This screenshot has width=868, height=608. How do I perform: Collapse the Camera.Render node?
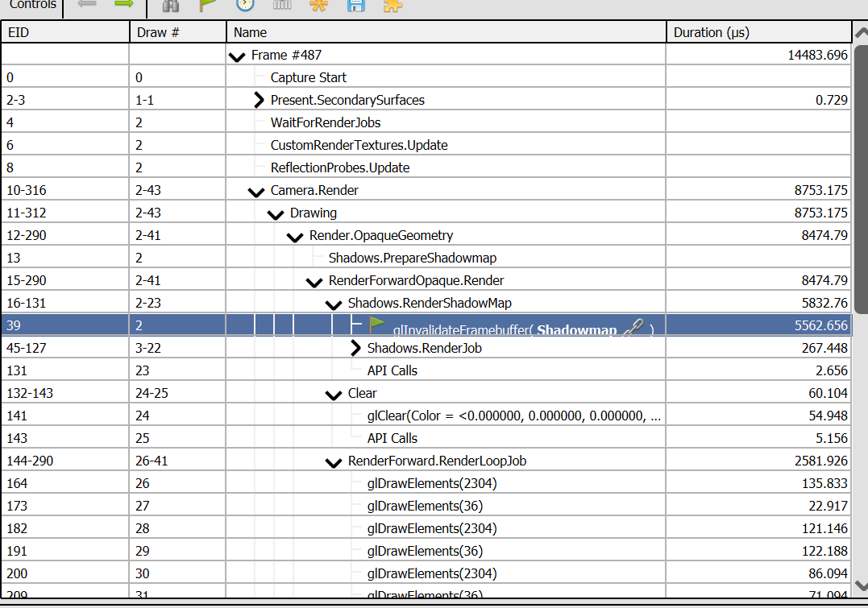tap(256, 192)
